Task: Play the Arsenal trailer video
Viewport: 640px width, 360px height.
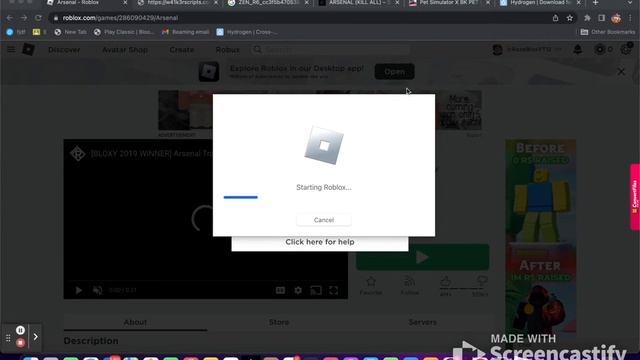Action: 79,290
